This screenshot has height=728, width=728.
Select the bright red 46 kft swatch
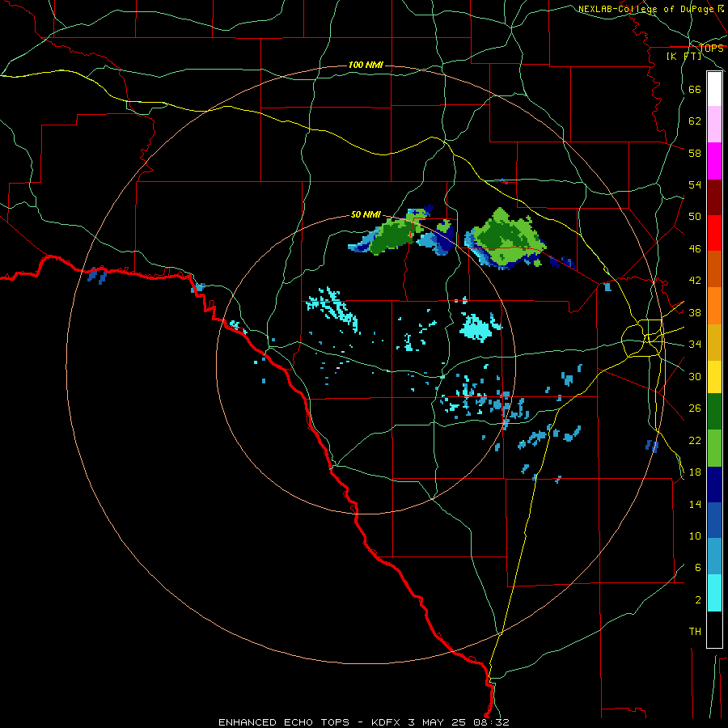714,233
